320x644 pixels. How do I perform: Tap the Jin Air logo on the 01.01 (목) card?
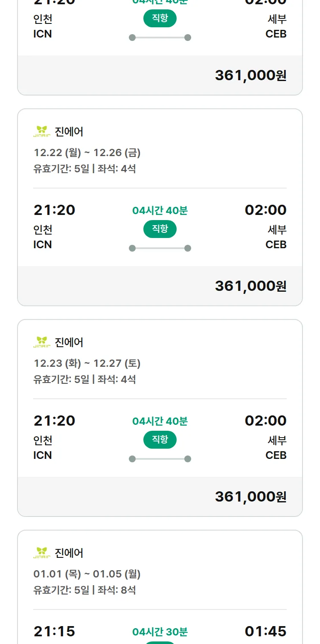coord(42,553)
